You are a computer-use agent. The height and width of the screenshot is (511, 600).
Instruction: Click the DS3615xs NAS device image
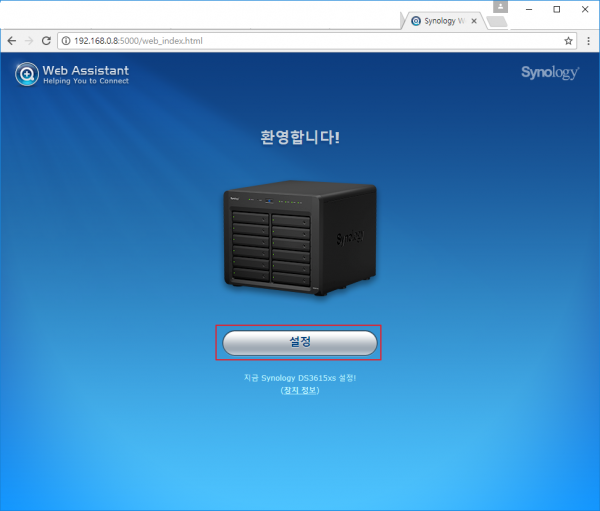point(299,241)
